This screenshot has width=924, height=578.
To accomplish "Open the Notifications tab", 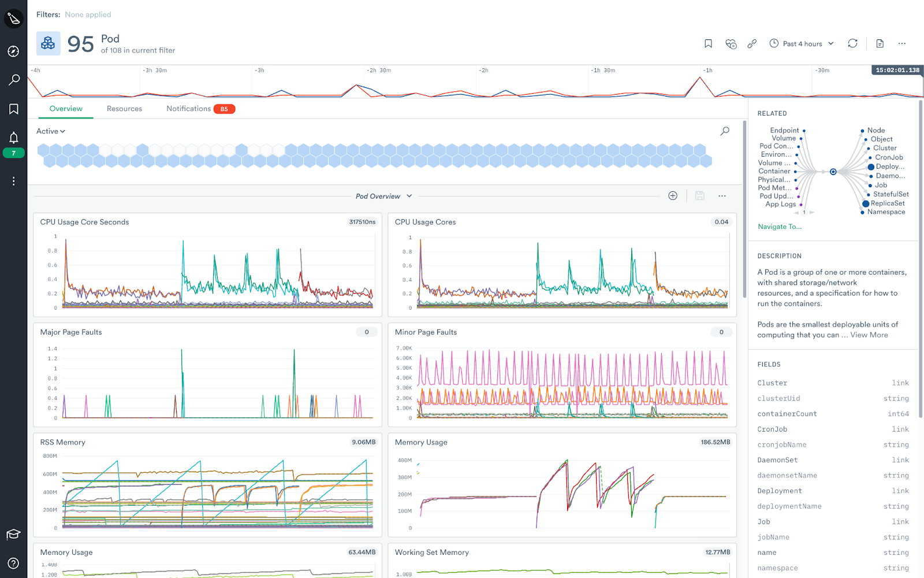I will coord(188,109).
